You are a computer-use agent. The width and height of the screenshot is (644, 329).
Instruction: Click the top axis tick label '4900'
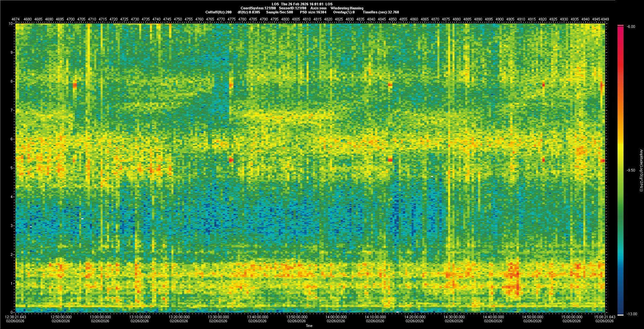(499, 19)
